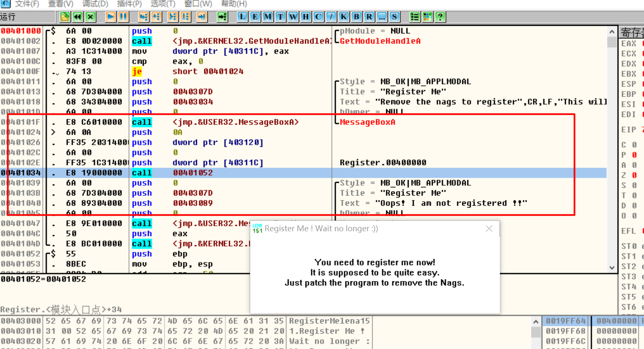Click the Trace Over toolbar icon
The height and width of the screenshot is (349, 644).
185,17
